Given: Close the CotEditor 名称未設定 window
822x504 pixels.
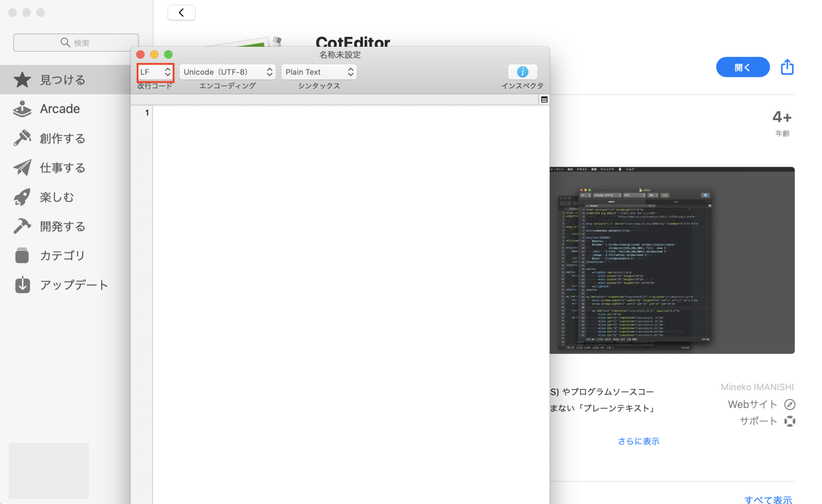Looking at the screenshot, I should coord(140,54).
